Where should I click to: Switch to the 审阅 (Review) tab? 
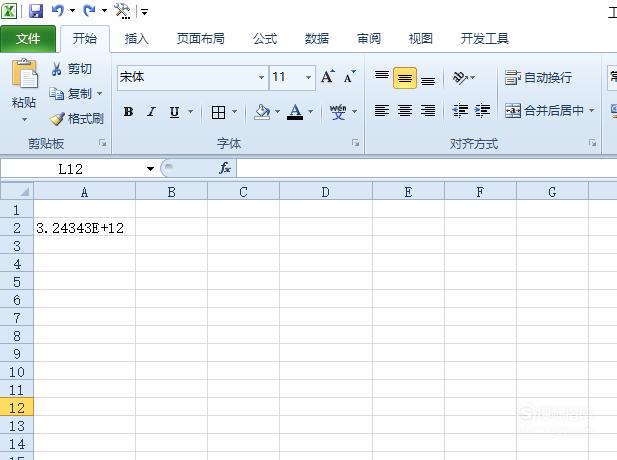[368, 39]
